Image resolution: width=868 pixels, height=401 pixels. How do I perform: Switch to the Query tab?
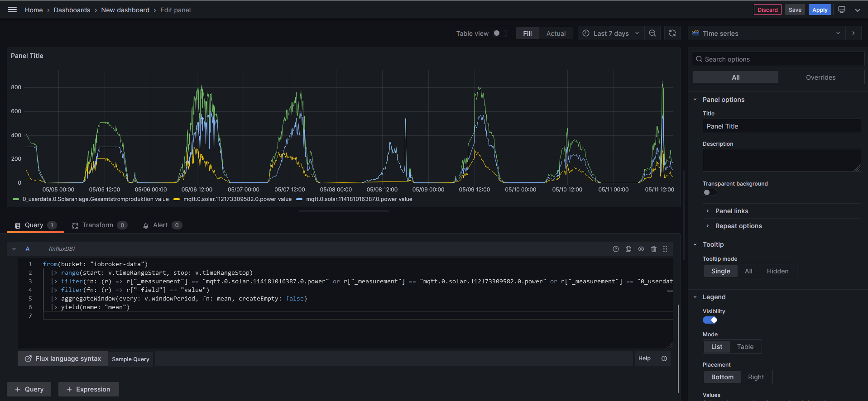[35, 225]
